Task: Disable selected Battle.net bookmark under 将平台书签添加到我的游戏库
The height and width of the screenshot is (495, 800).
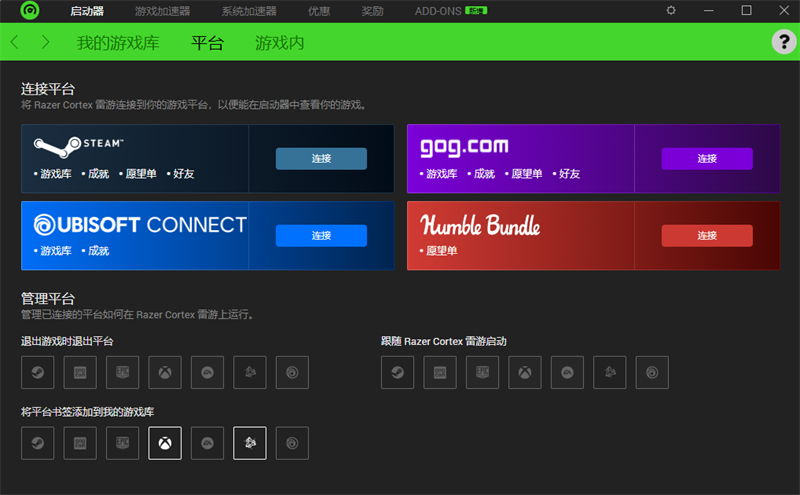Action: pyautogui.click(x=249, y=443)
